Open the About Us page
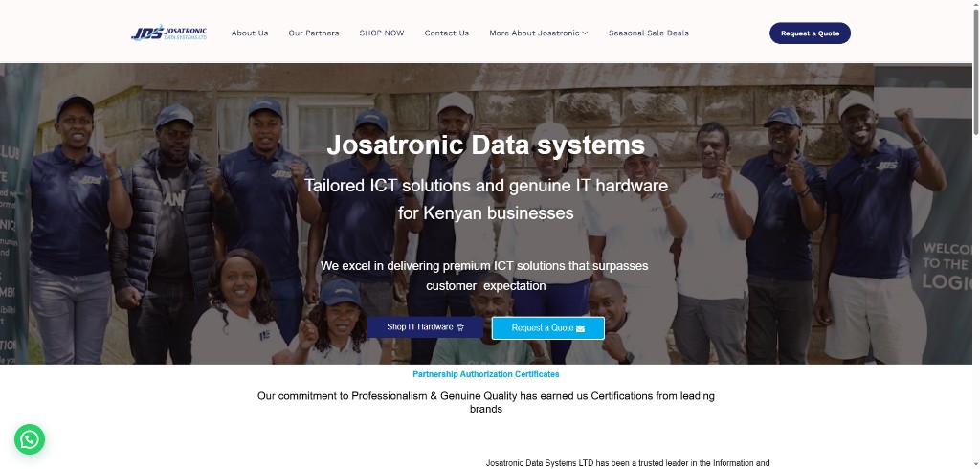The width and height of the screenshot is (980, 469). coord(250,33)
